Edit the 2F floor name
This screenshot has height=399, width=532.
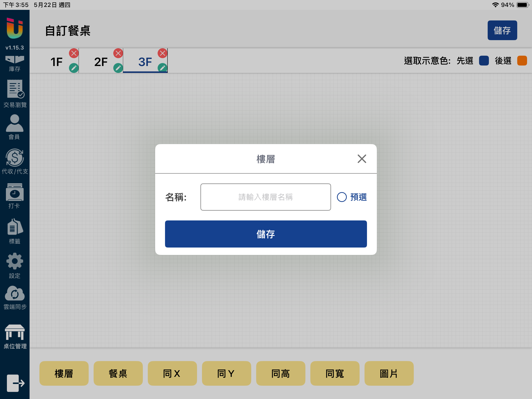point(118,68)
